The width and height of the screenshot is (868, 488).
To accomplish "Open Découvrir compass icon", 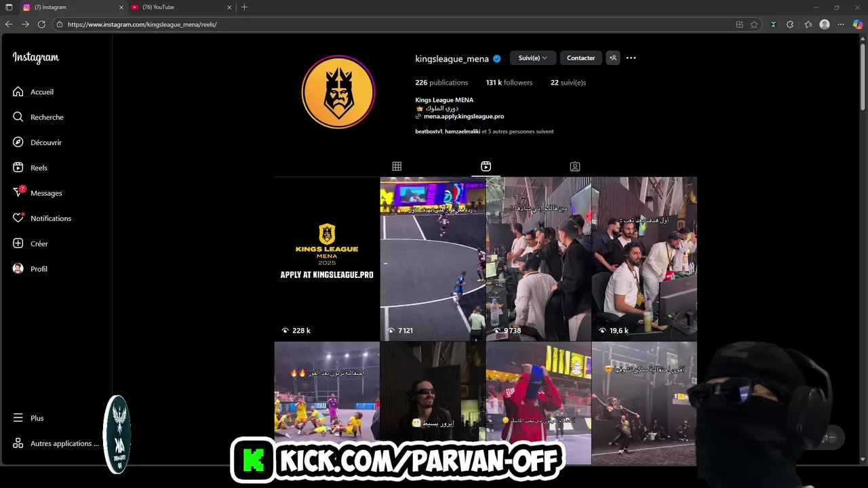I will tap(18, 142).
